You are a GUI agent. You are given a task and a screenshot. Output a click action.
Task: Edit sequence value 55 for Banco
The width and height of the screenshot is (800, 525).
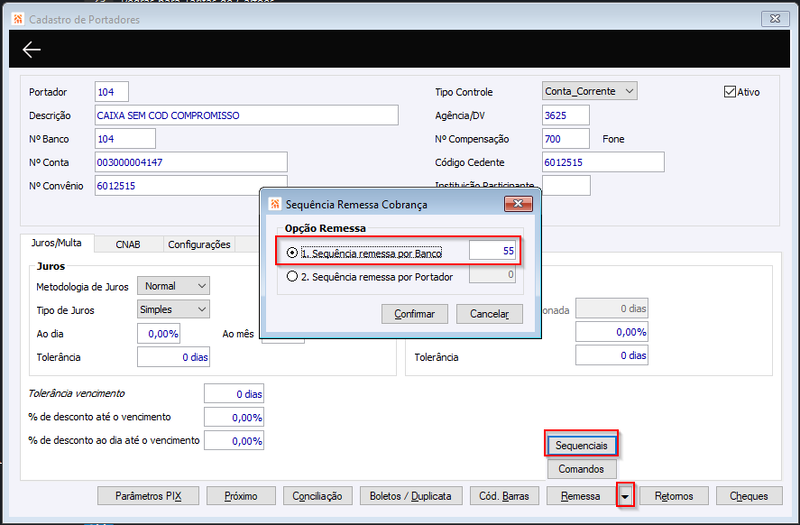492,251
